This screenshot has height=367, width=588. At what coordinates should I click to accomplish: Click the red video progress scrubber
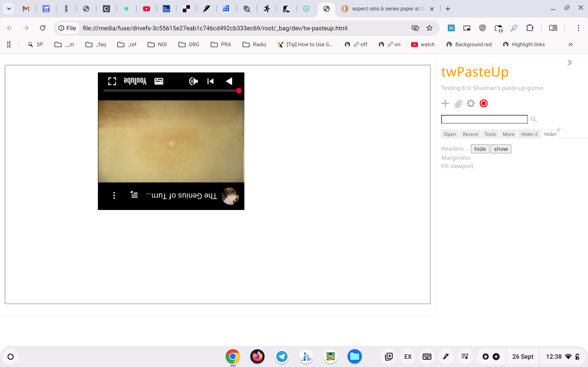[x=239, y=91]
